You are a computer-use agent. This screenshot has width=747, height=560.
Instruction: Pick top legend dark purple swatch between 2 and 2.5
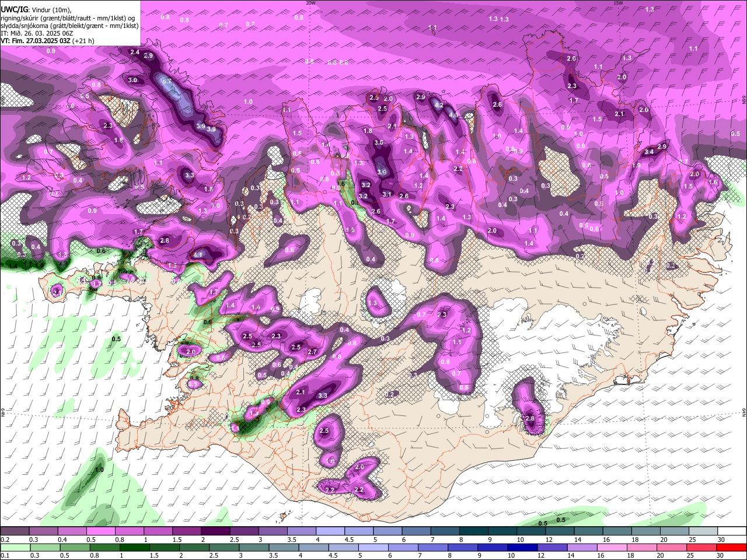[x=215, y=531]
